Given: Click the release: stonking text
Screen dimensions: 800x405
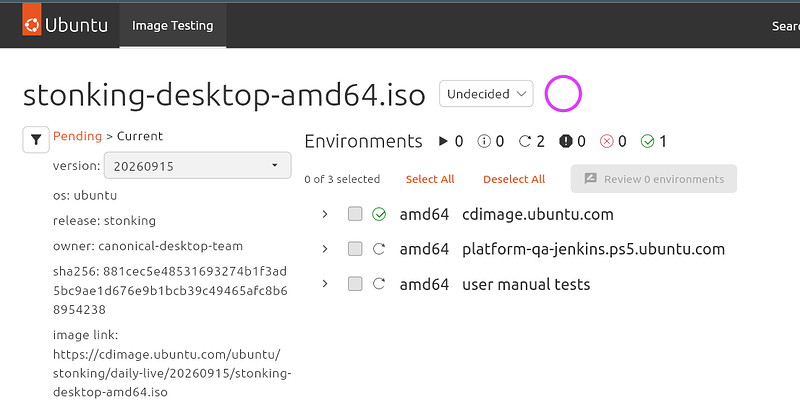Looking at the screenshot, I should 105,221.
